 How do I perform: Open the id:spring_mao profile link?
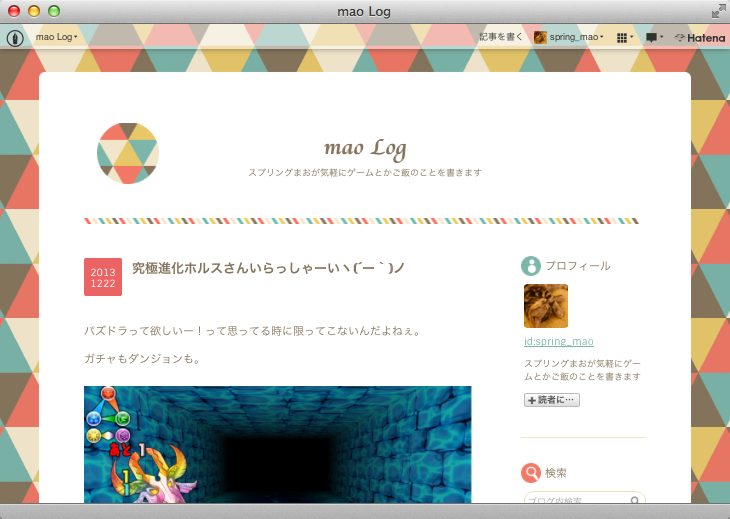559,341
